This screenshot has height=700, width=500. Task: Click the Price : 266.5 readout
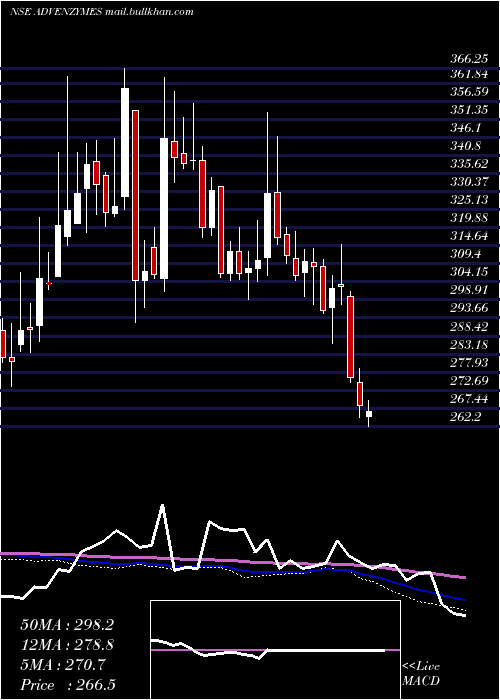(68, 685)
